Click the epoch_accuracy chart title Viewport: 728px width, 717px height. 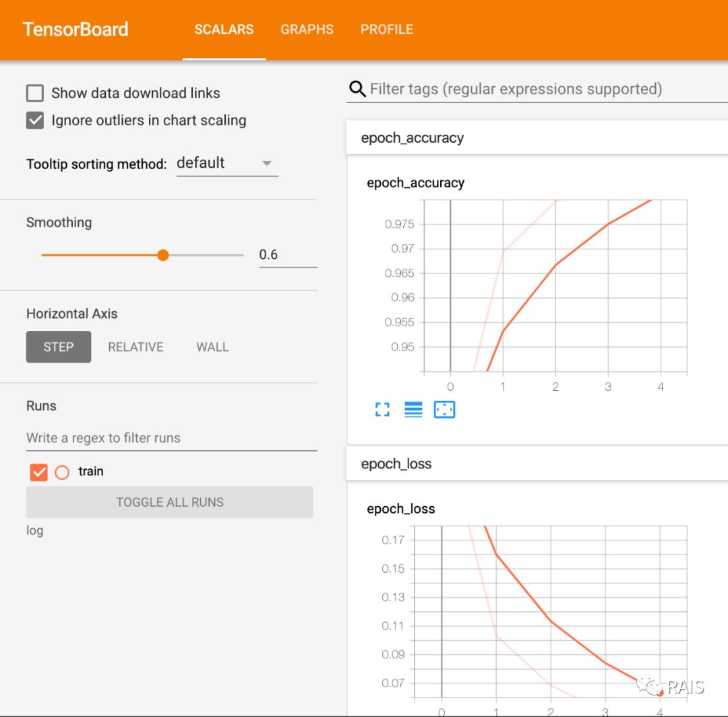[x=415, y=183]
